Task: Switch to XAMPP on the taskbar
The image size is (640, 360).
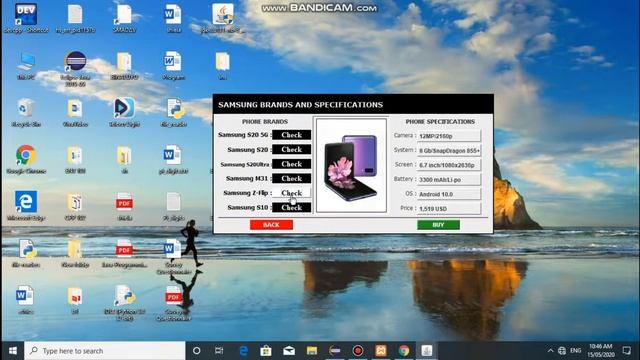Action: tap(381, 351)
